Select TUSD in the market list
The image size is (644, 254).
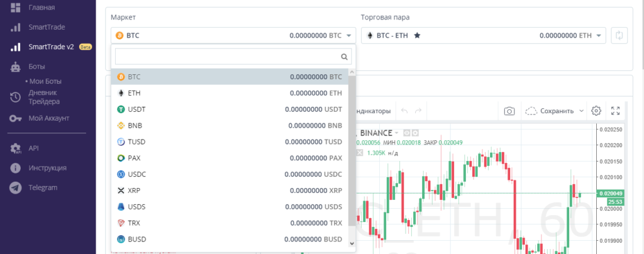(x=230, y=142)
